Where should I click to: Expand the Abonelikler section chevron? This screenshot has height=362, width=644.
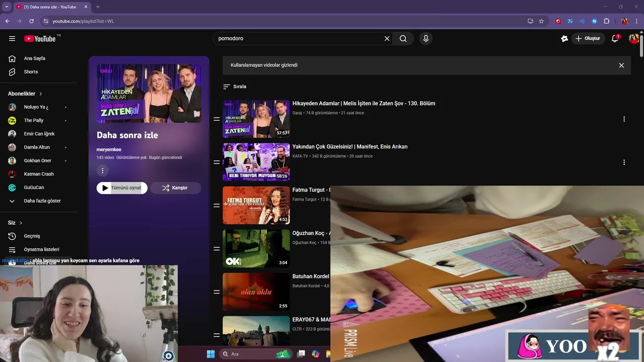coord(41,94)
